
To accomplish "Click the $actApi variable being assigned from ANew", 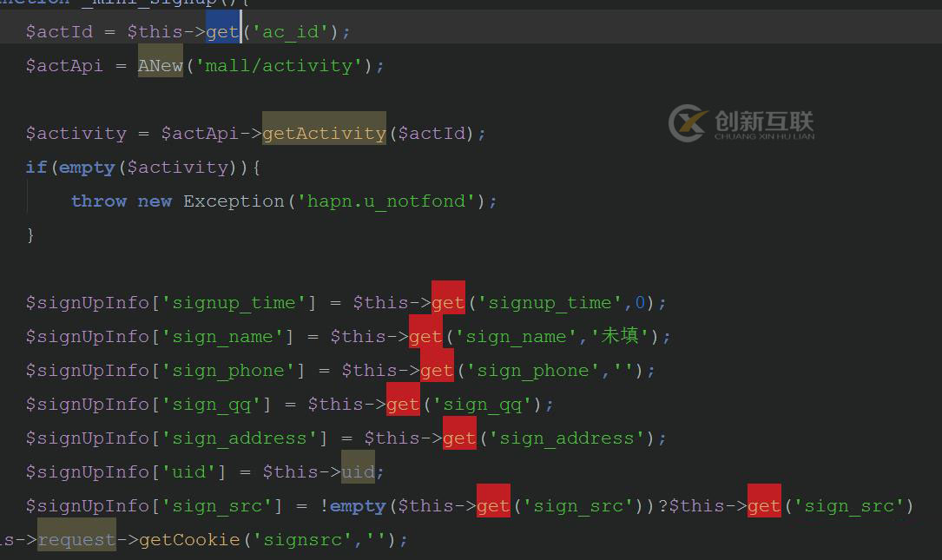I will coord(64,65).
